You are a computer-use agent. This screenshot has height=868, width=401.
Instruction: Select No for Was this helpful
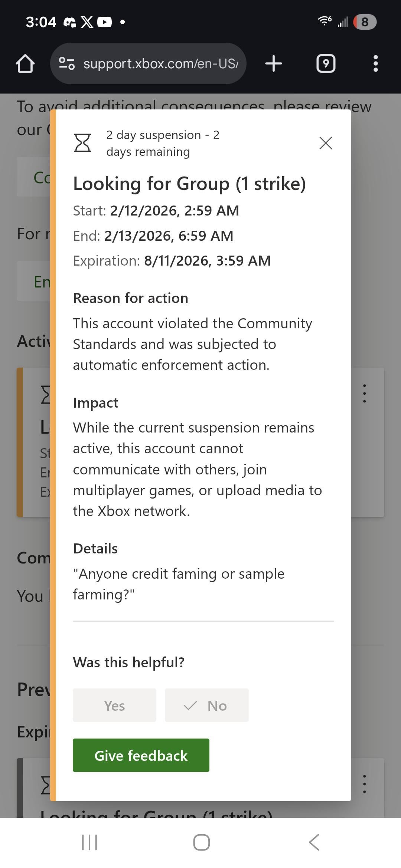[206, 706]
